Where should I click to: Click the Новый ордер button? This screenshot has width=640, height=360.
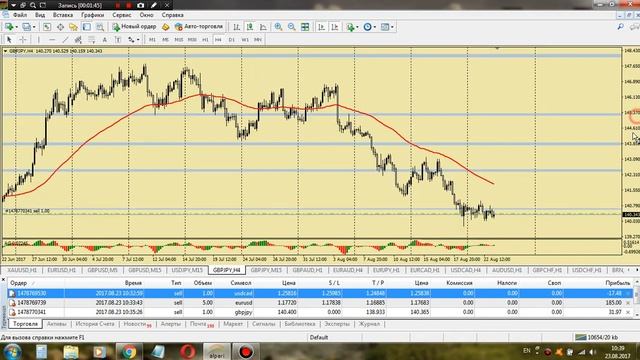coord(134,27)
